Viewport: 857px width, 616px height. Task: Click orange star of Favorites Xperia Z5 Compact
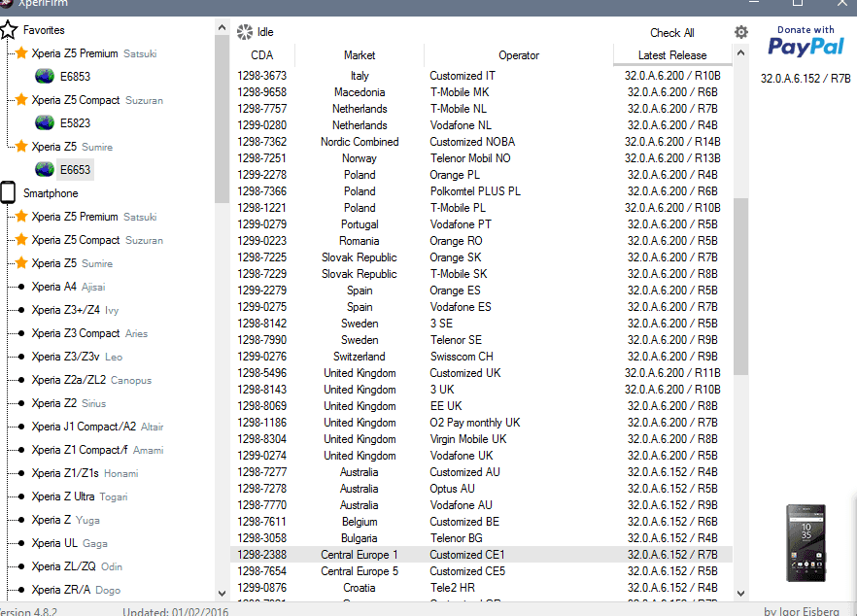pos(21,99)
